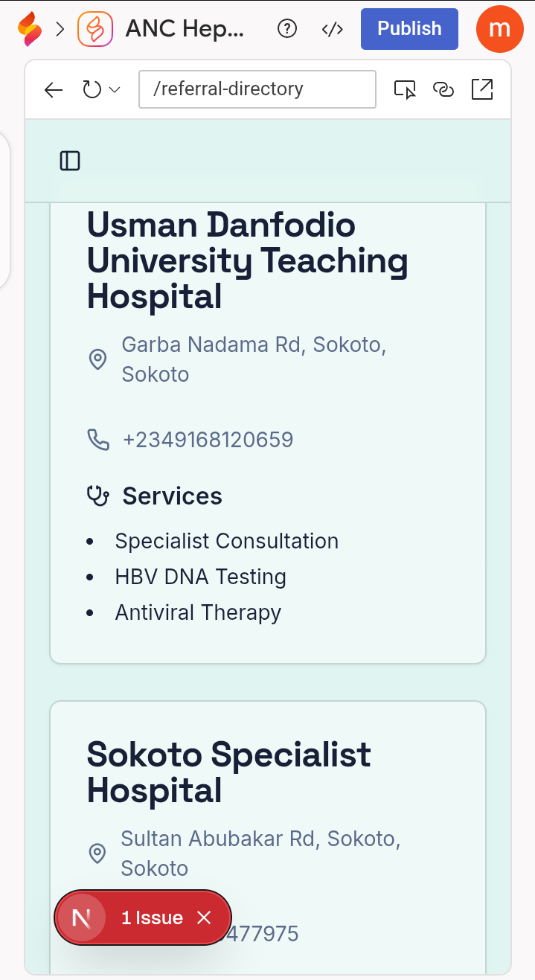
Task: Copy the preview link icon
Action: (x=443, y=90)
